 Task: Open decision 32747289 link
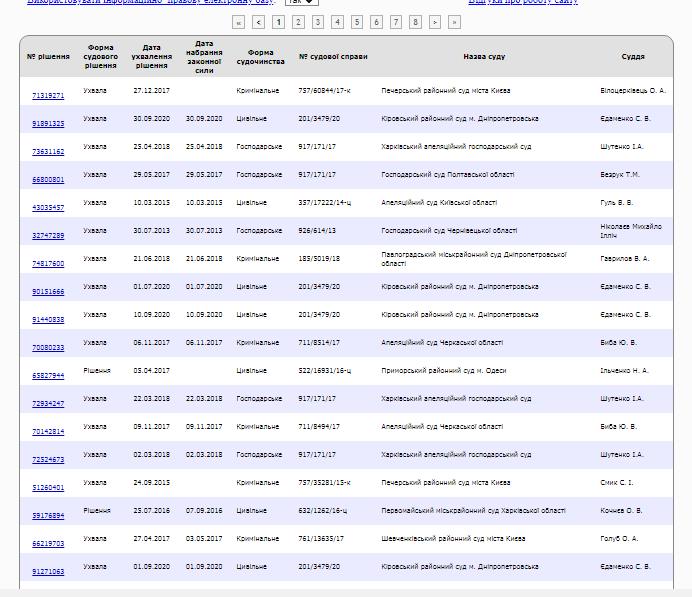(x=48, y=236)
